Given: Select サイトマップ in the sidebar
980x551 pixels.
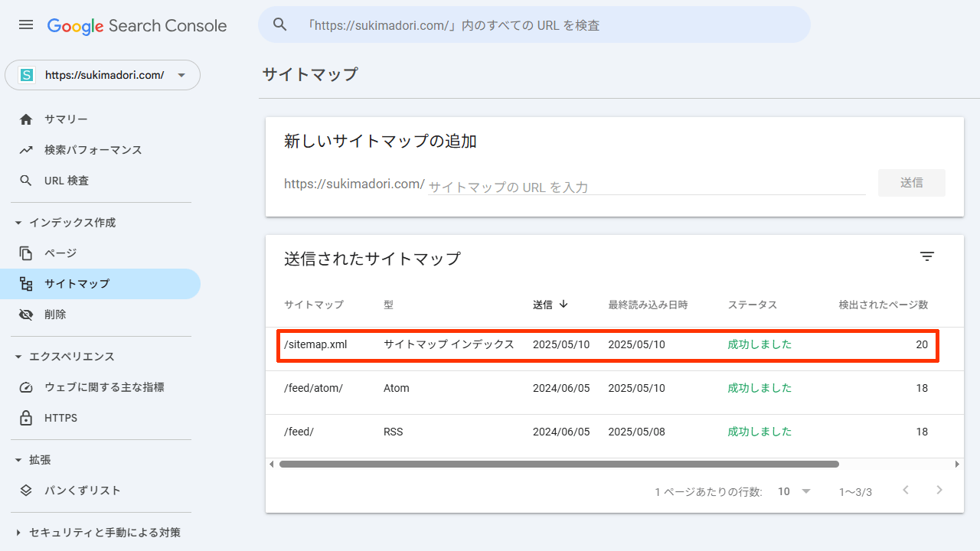Looking at the screenshot, I should [x=100, y=284].
